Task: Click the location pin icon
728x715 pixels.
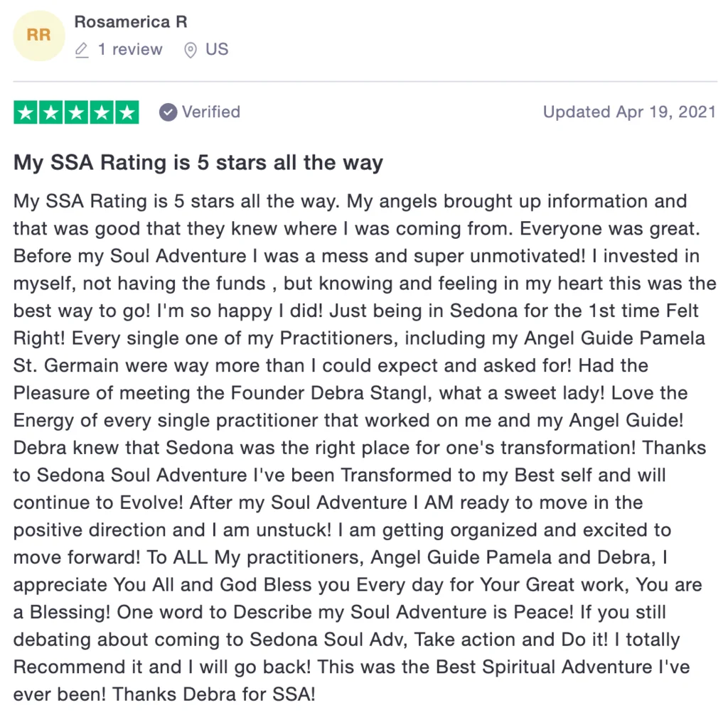Action: pyautogui.click(x=190, y=50)
